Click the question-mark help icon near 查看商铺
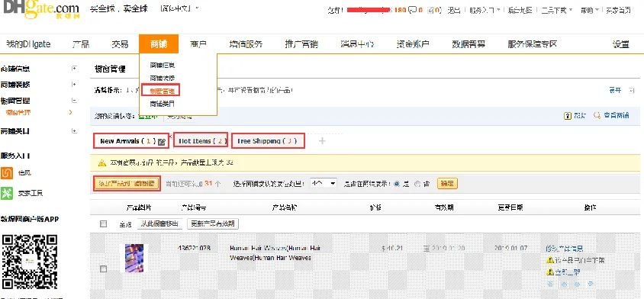 [x=568, y=116]
